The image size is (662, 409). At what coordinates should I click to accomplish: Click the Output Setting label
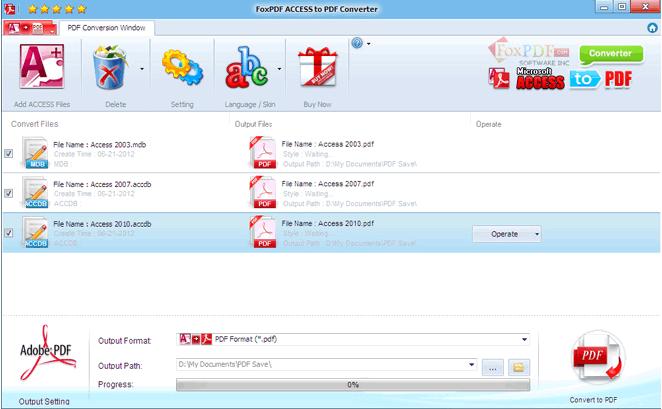(x=44, y=401)
